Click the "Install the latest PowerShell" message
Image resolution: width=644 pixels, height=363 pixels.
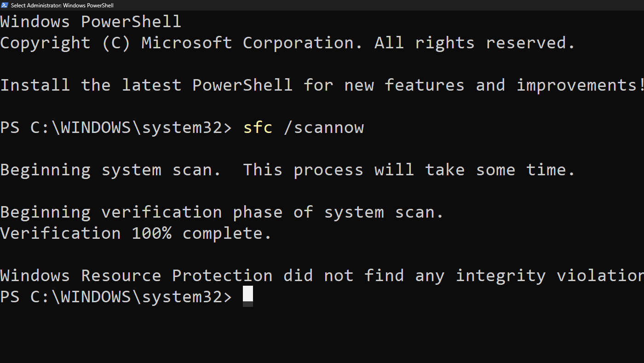tap(146, 85)
